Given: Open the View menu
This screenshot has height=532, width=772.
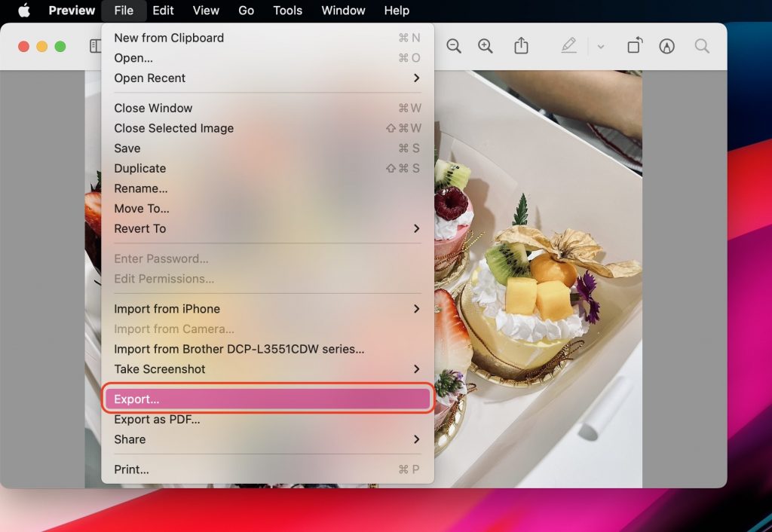Looking at the screenshot, I should pos(205,11).
